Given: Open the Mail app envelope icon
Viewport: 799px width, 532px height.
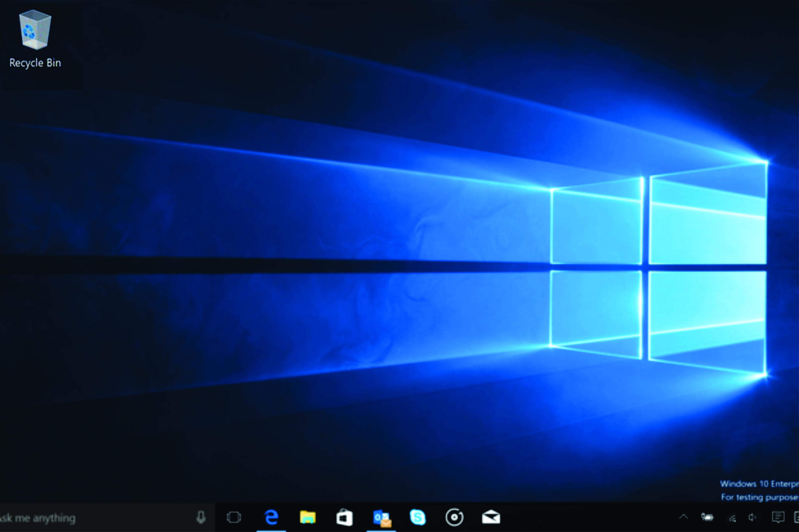Looking at the screenshot, I should coord(491,517).
